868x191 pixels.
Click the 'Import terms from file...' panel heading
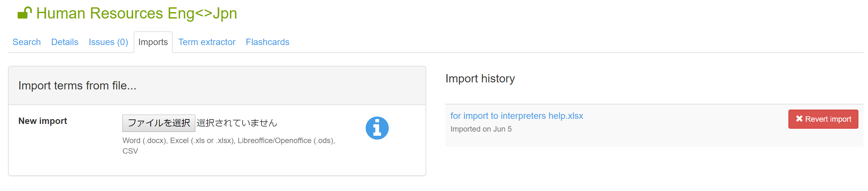click(x=77, y=86)
